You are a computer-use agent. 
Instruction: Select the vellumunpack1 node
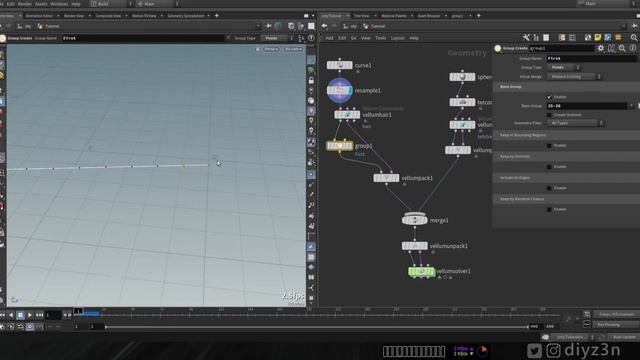click(x=414, y=246)
